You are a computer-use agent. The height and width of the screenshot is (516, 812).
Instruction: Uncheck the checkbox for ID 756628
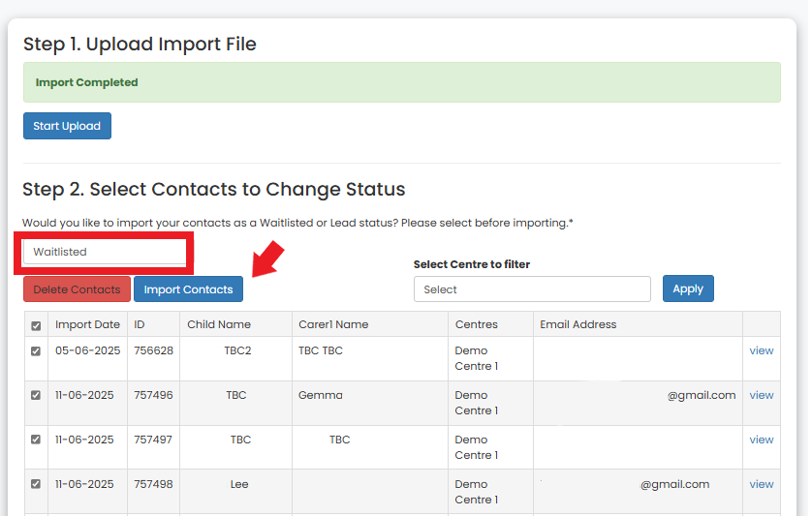coord(36,350)
